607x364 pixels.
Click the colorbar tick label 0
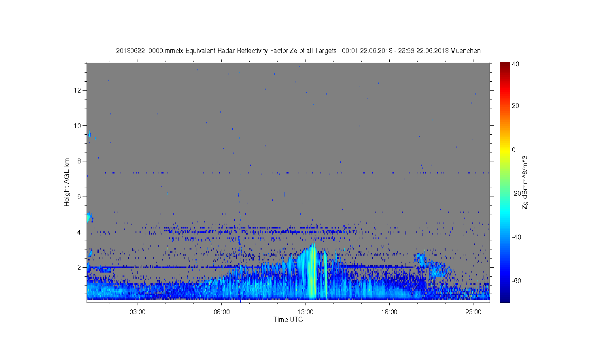click(x=514, y=150)
